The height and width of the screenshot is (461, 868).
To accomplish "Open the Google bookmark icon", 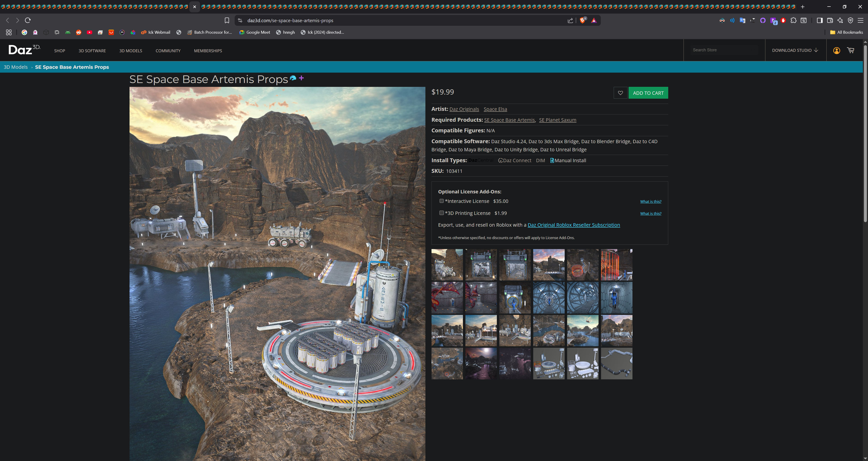I will point(24,32).
